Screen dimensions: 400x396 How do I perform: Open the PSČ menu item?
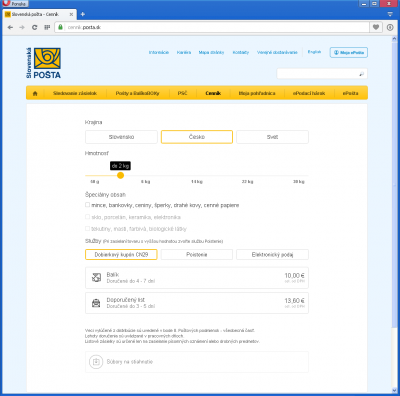[182, 93]
